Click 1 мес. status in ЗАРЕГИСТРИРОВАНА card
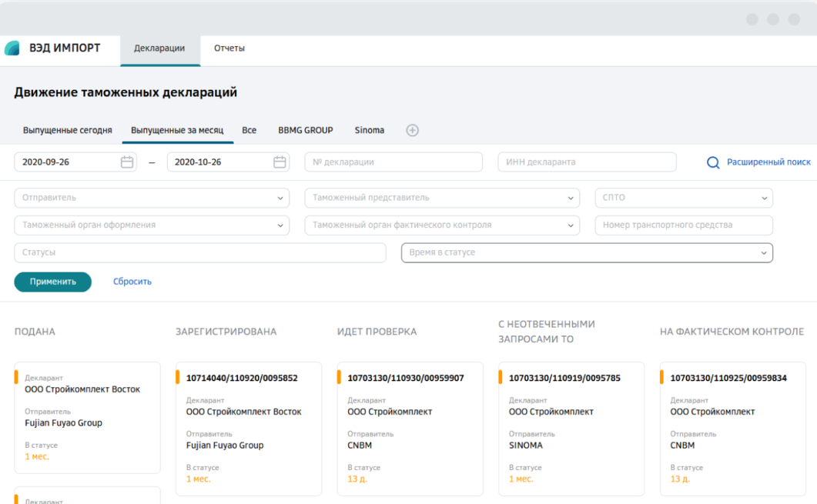 point(199,479)
